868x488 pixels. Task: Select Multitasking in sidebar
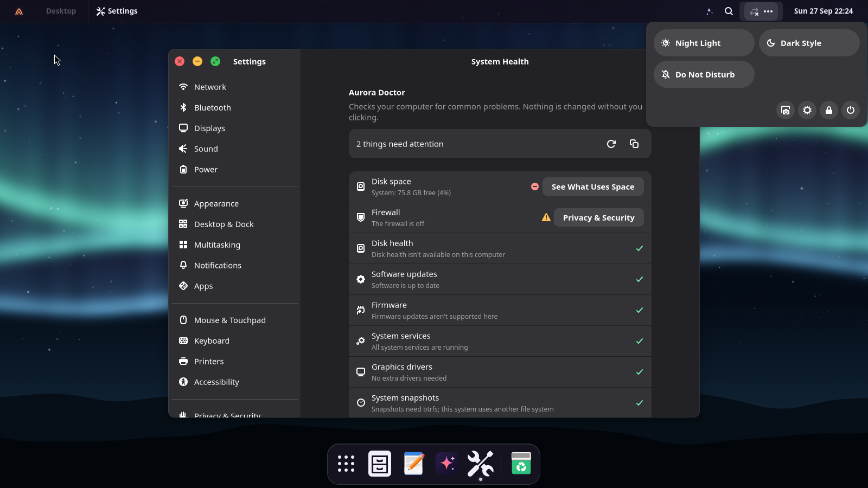pos(235,245)
